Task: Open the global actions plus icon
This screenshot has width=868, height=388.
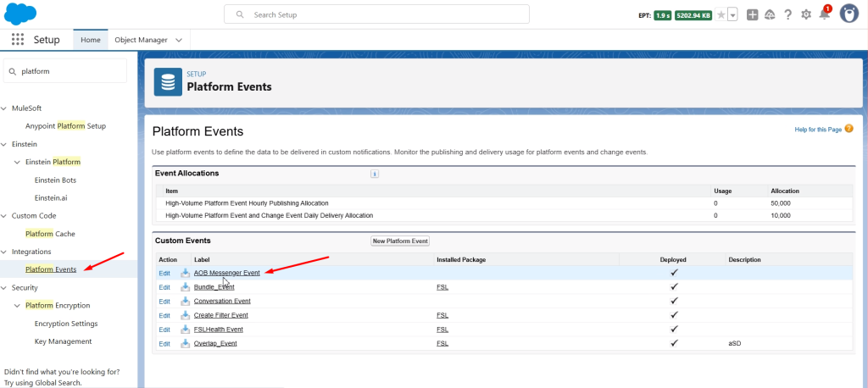Action: [x=752, y=15]
